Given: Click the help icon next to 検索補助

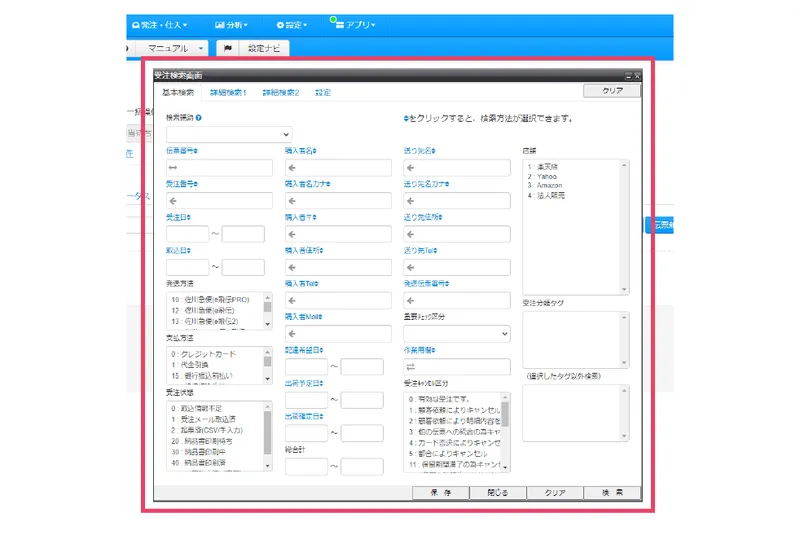Looking at the screenshot, I should pyautogui.click(x=198, y=117).
